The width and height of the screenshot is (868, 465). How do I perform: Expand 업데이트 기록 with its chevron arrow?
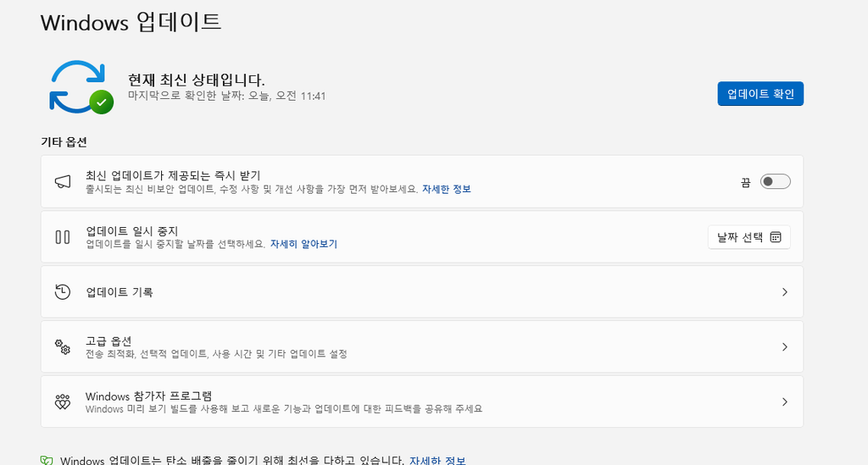[x=784, y=292]
